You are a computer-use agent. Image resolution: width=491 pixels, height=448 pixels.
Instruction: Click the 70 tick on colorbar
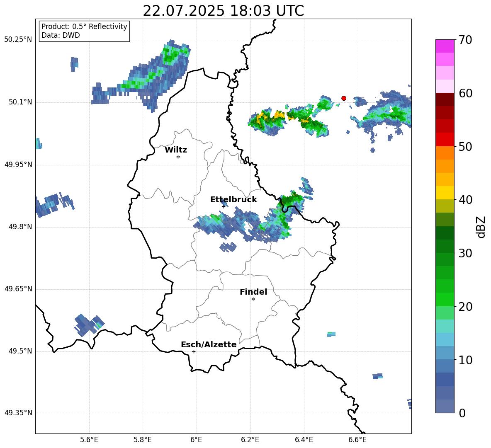click(465, 40)
